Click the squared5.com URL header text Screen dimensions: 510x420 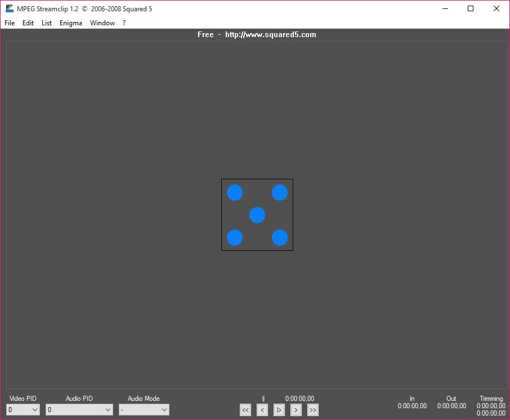pos(271,34)
